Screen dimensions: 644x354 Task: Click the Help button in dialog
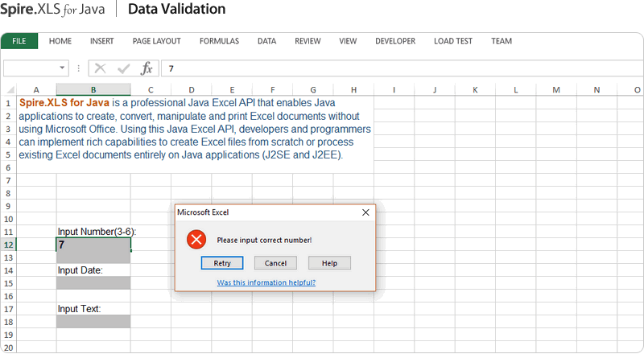point(329,263)
